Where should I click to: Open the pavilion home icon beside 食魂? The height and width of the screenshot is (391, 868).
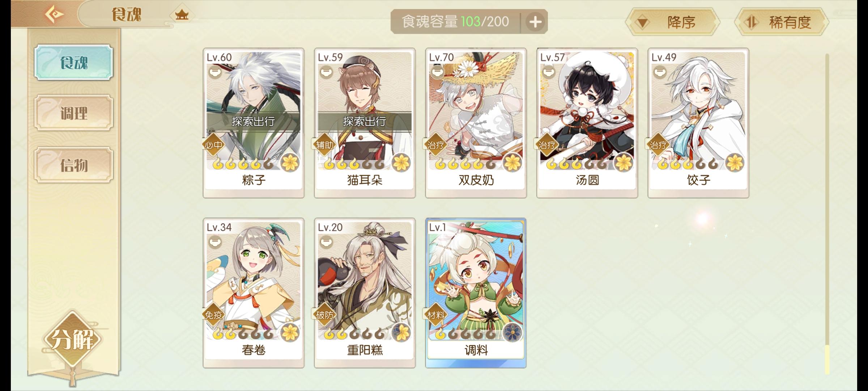coord(182,15)
